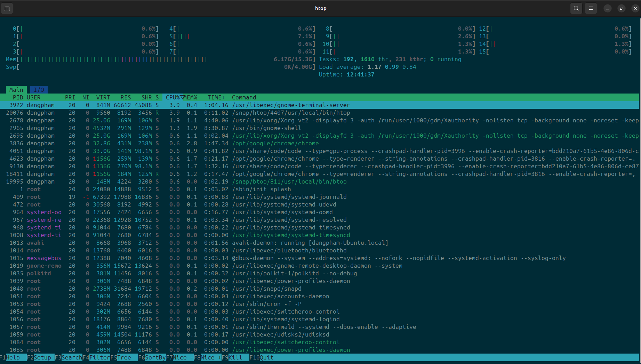Click F1 Help in function bar
Screen dimensions: 641x364
point(13,357)
